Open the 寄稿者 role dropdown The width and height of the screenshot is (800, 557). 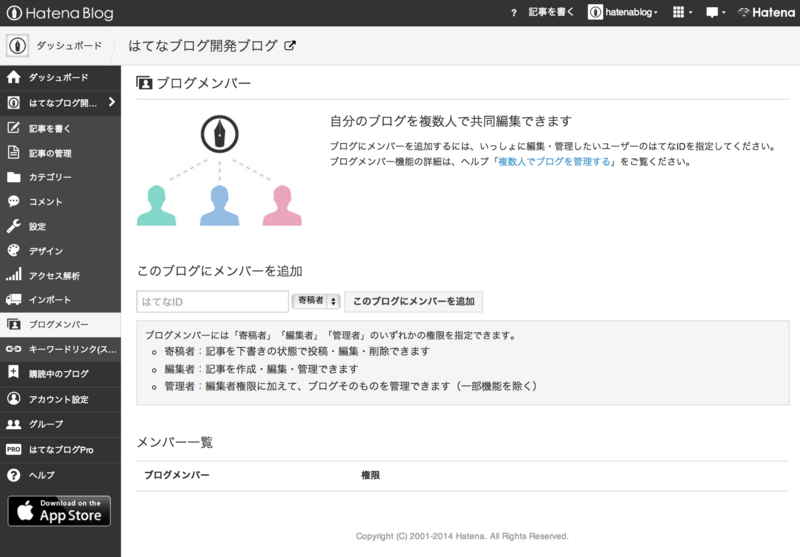tap(316, 301)
